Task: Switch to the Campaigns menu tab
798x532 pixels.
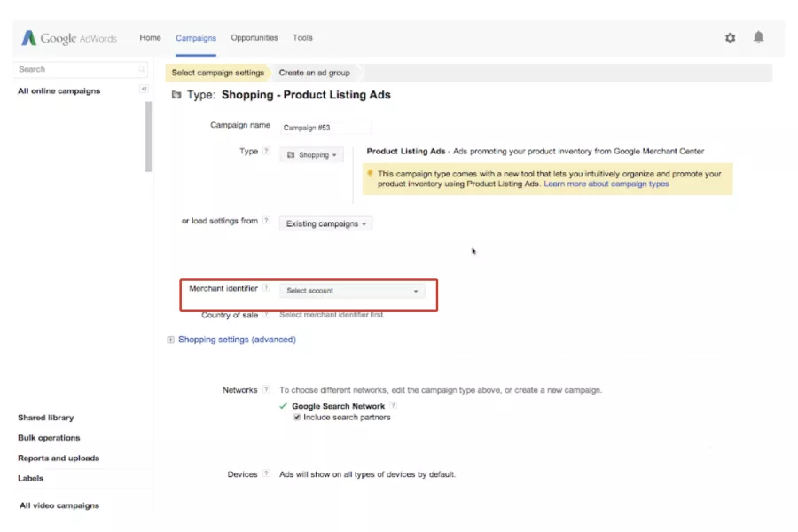Action: pos(196,38)
